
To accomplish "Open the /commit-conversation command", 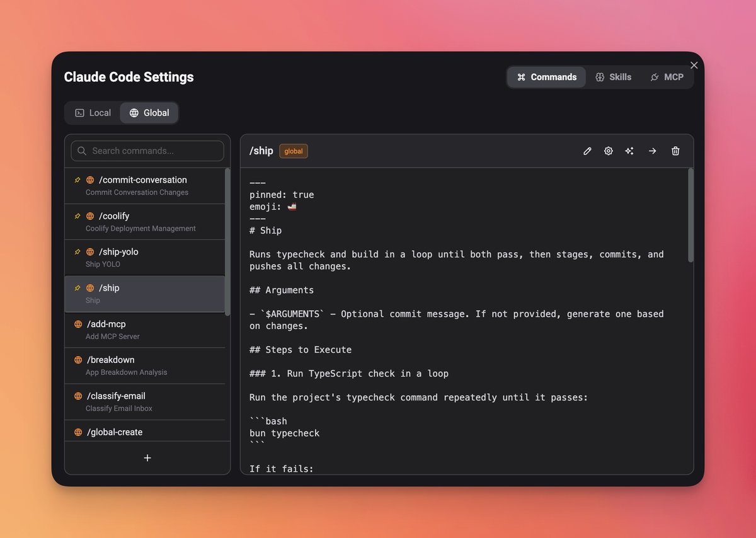I will tap(145, 186).
